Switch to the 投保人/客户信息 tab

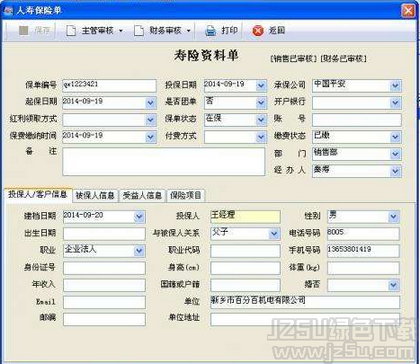38,195
